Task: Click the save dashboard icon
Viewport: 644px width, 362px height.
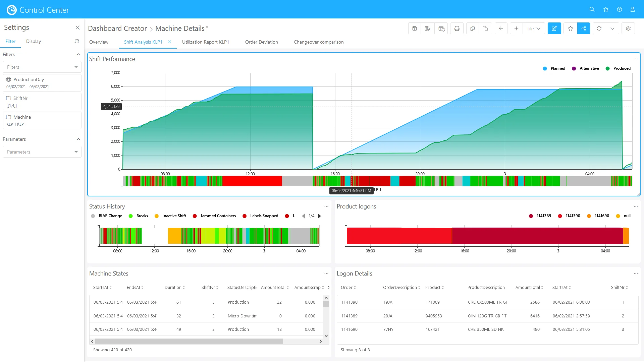Action: click(x=415, y=28)
